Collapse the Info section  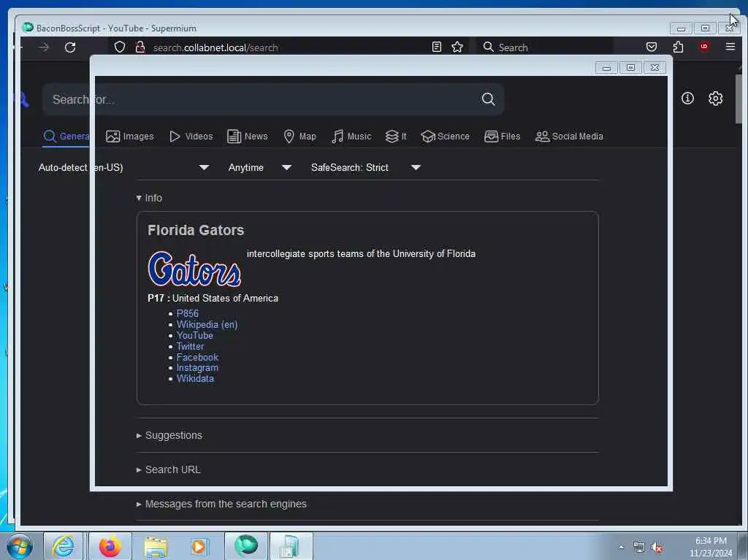149,198
